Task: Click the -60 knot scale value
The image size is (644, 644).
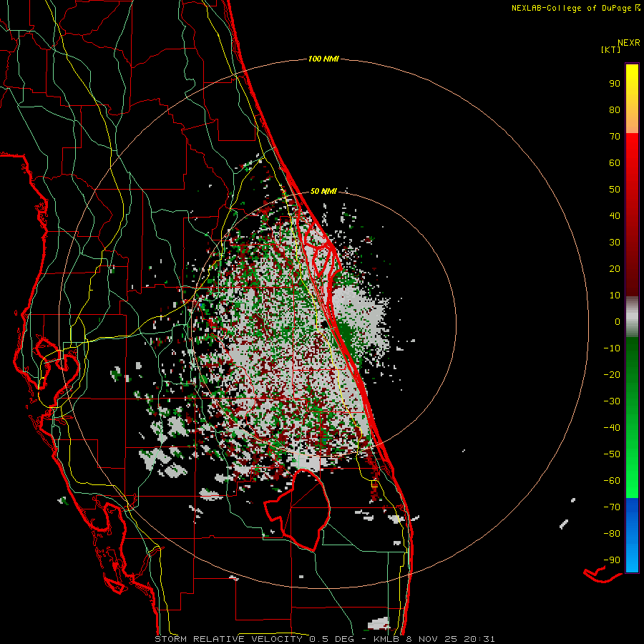Action: [612, 481]
